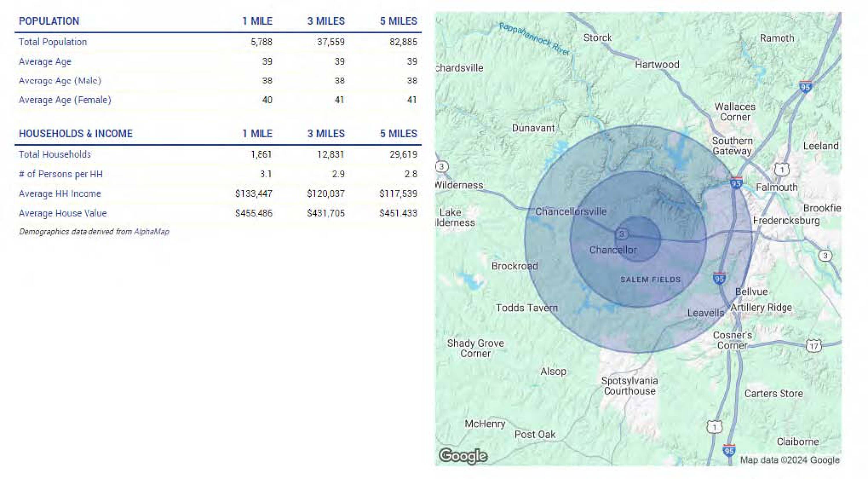This screenshot has height=479, width=868.
Task: Click the Spotsylvania Courthouse map label
Action: (x=629, y=386)
